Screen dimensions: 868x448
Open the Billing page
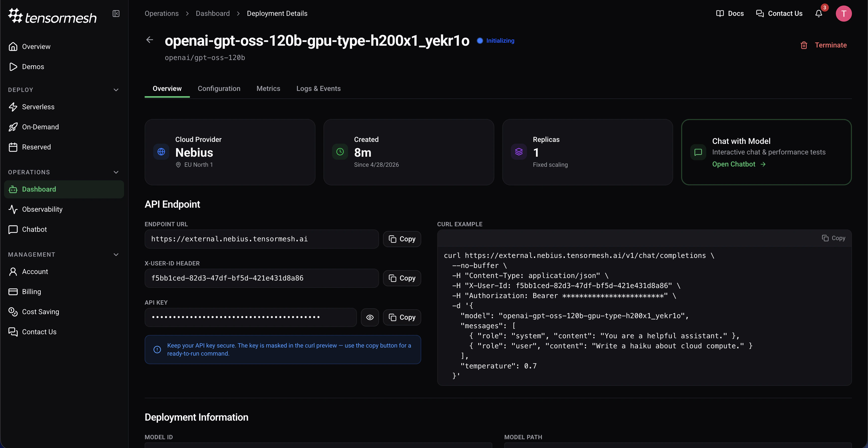pos(64,292)
